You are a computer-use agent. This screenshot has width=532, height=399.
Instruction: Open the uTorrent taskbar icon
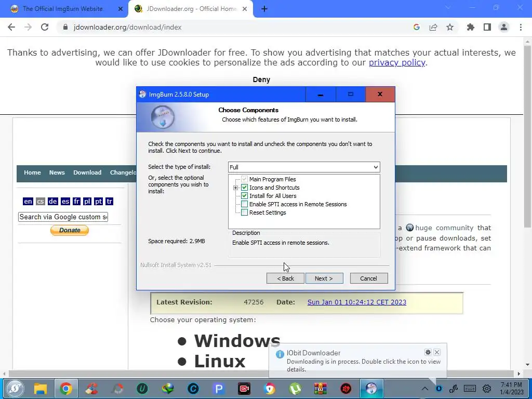point(295,389)
